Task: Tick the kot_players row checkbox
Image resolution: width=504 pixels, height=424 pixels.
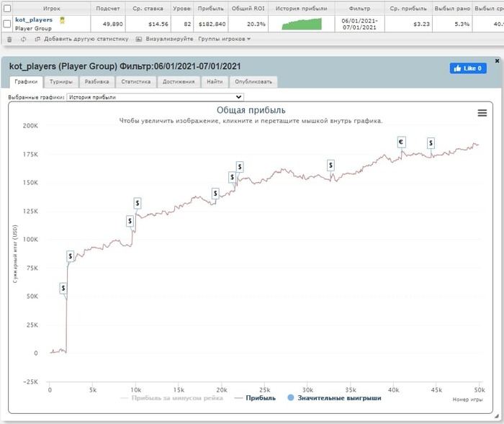Action: click(6, 24)
